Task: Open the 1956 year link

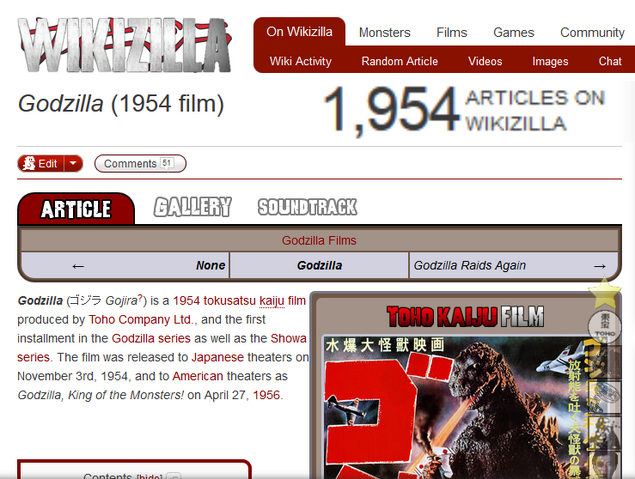Action: (266, 395)
